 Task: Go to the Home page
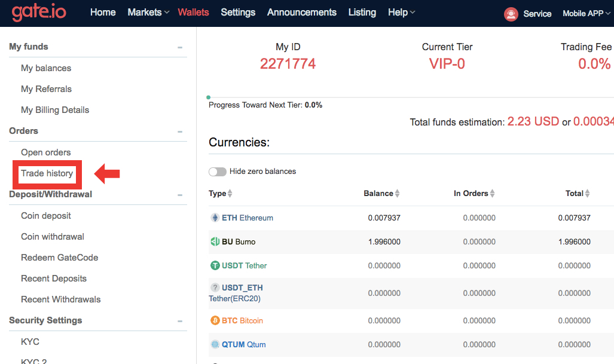point(103,13)
